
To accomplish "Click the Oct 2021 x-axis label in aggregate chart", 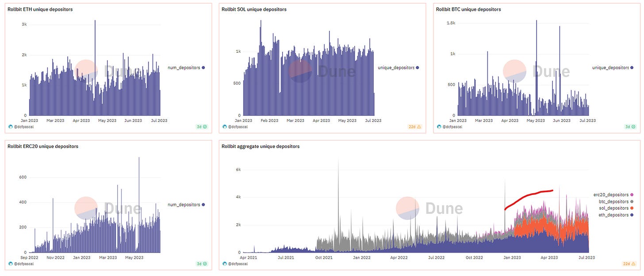I will [x=324, y=257].
